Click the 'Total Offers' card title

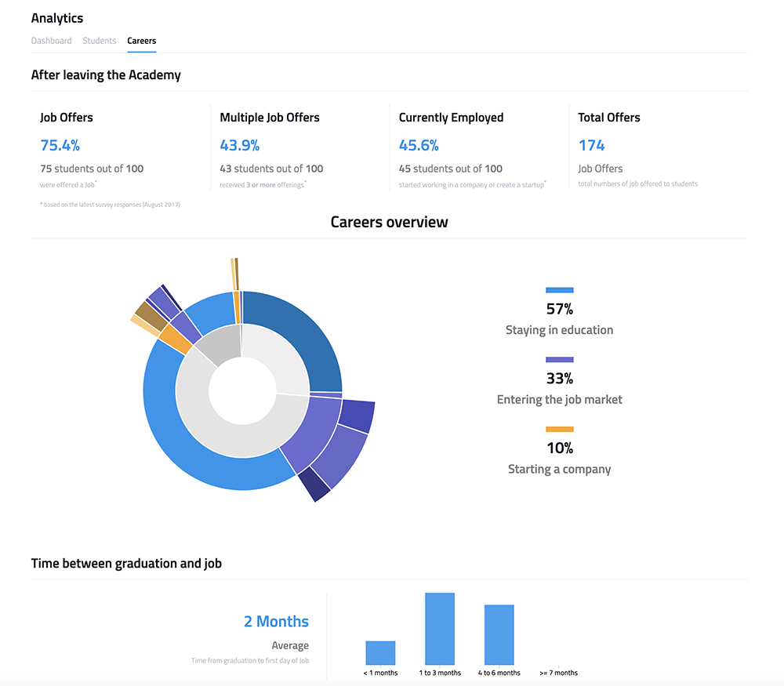[609, 118]
